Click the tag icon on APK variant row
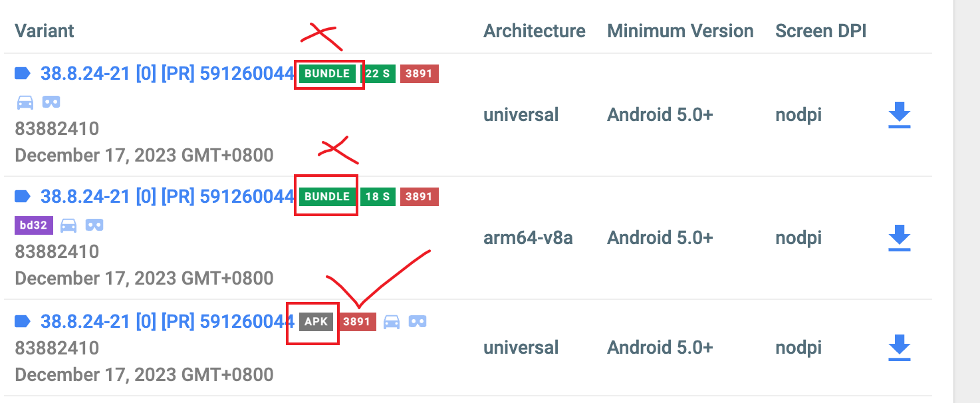The width and height of the screenshot is (980, 403). click(23, 322)
